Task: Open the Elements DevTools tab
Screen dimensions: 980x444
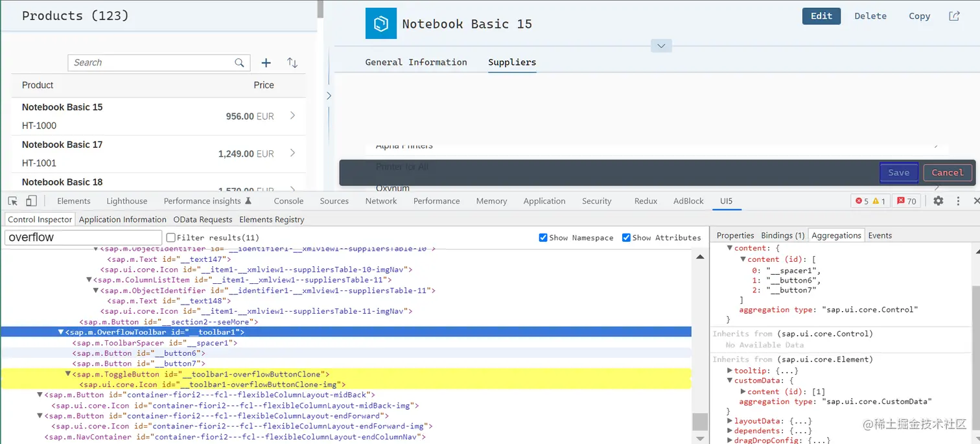Action: pos(74,201)
